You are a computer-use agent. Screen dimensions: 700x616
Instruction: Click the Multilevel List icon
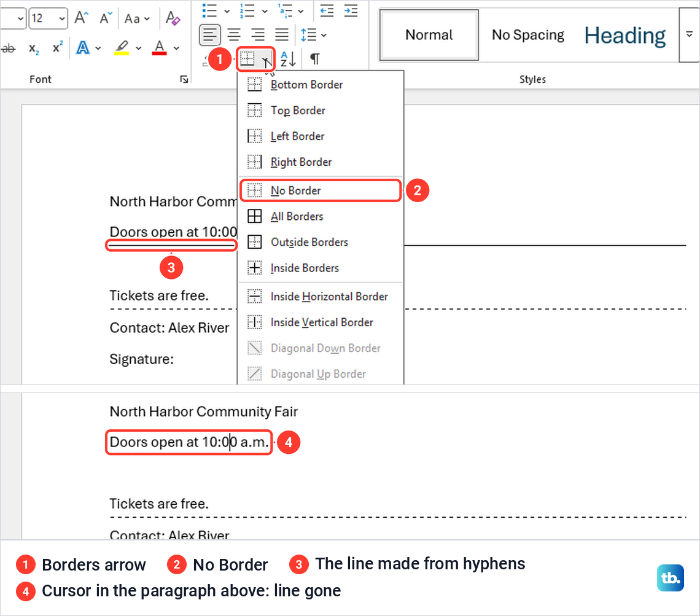tap(284, 10)
